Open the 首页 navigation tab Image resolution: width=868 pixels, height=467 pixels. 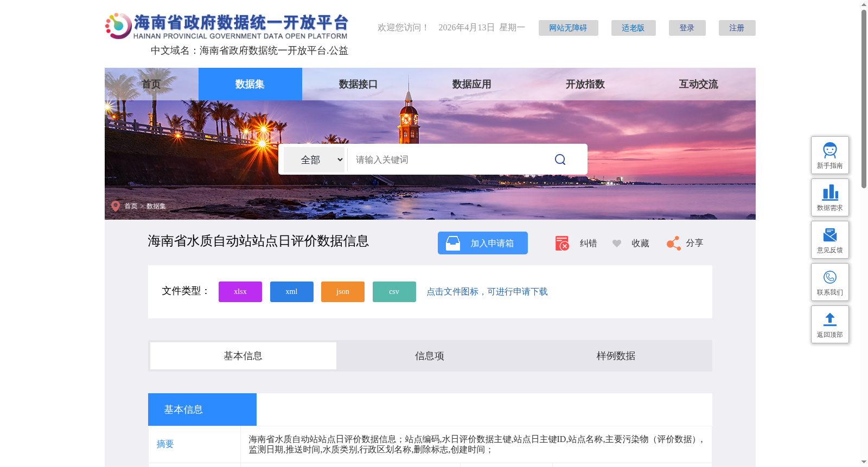coord(151,84)
